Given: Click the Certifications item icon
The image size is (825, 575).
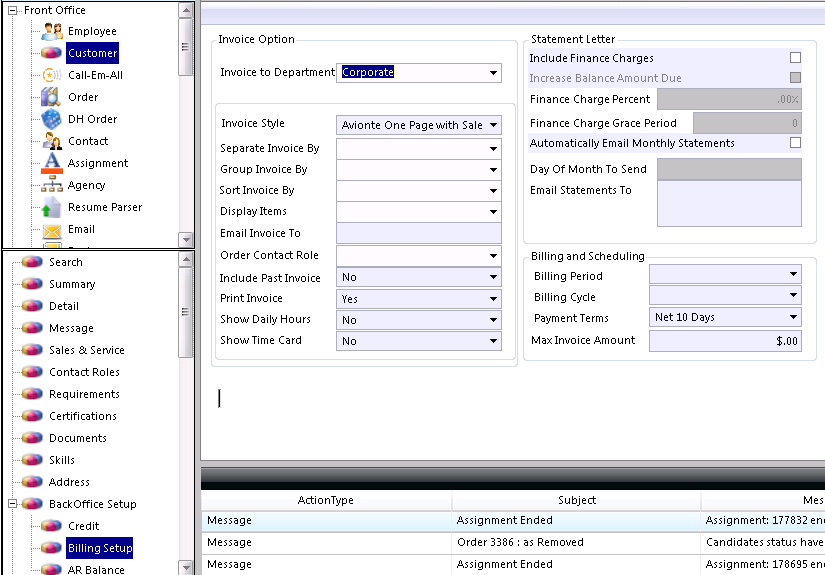Looking at the screenshot, I should click(x=32, y=416).
